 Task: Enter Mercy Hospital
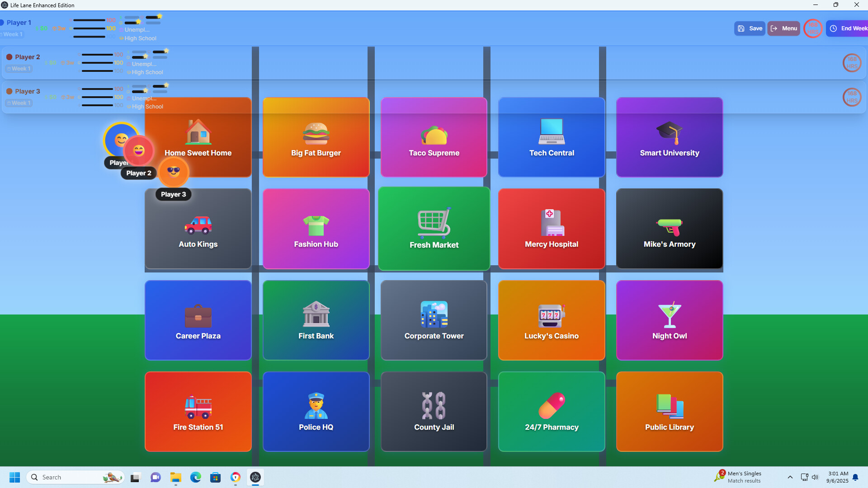(552, 228)
